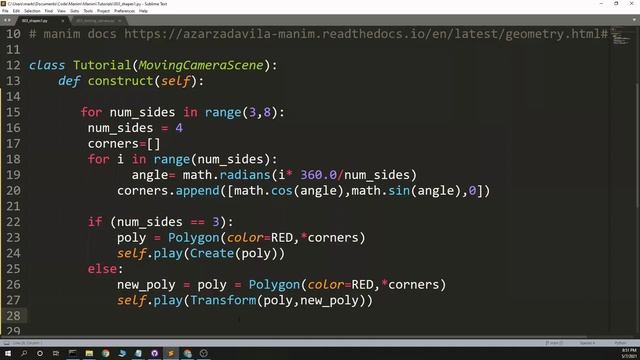
Task: Close the active 003_shapes tab
Action: tap(63, 20)
